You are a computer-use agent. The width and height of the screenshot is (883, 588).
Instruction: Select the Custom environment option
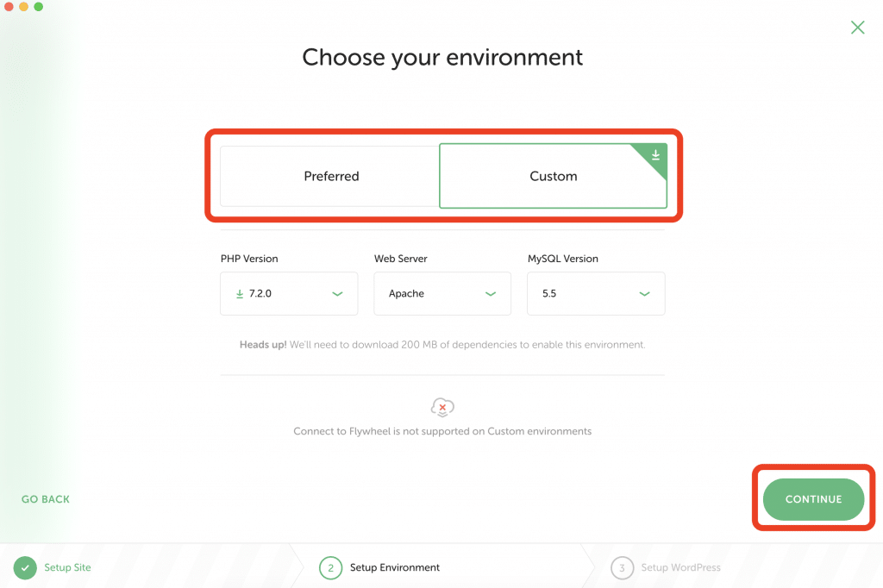tap(553, 176)
